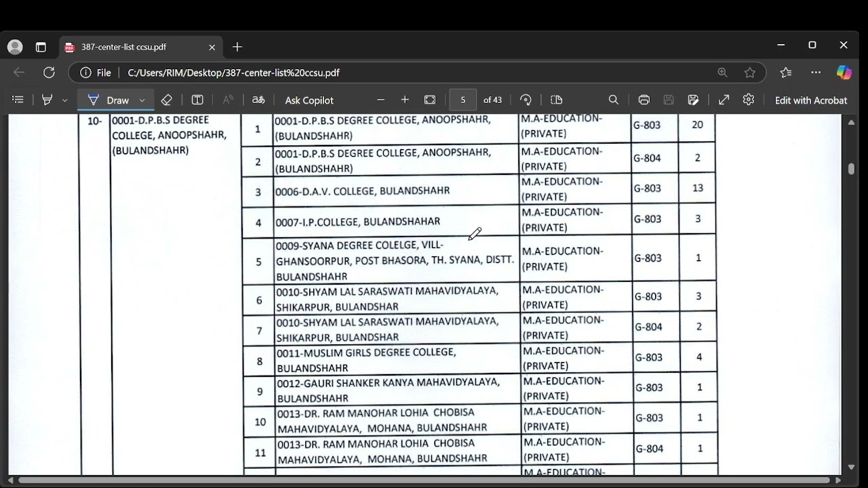The width and height of the screenshot is (868, 488).
Task: Save PDF as a copy
Action: click(x=693, y=100)
